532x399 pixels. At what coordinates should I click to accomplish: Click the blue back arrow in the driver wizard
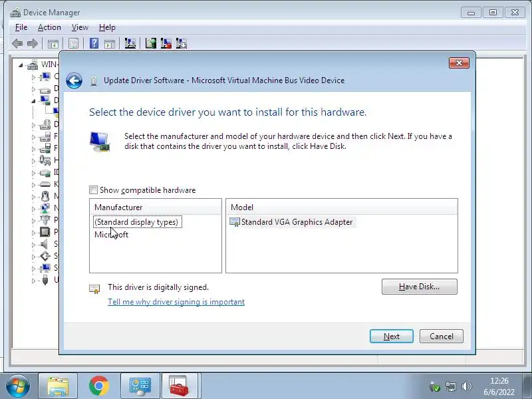(x=74, y=81)
